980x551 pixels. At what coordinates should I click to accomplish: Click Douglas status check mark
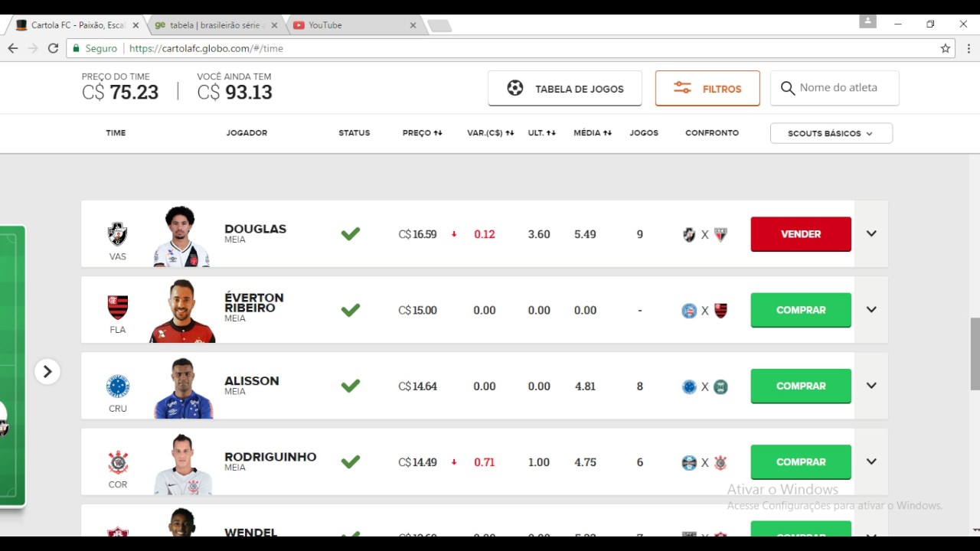pyautogui.click(x=351, y=233)
